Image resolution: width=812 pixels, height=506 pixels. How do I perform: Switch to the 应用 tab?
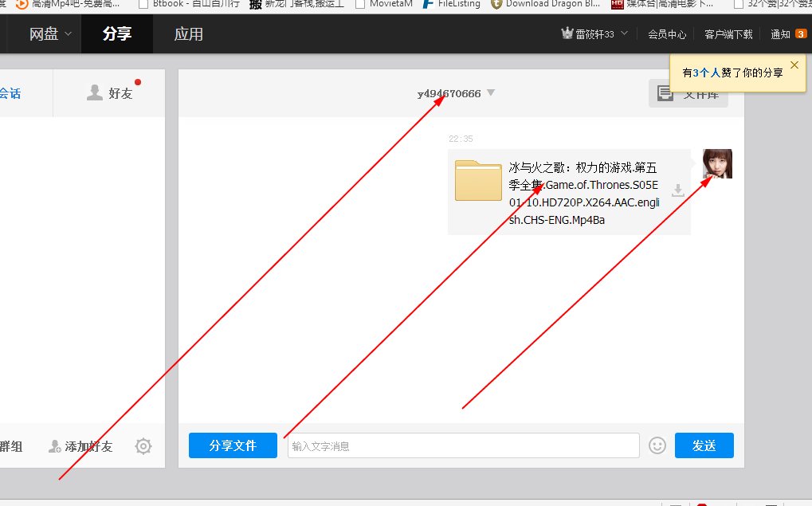[x=188, y=34]
